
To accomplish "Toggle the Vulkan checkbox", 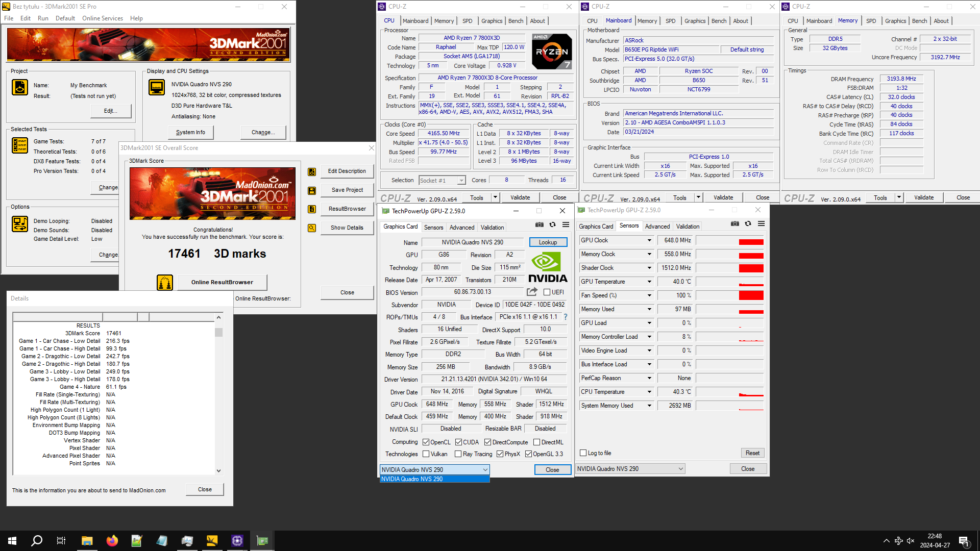I will [x=426, y=454].
